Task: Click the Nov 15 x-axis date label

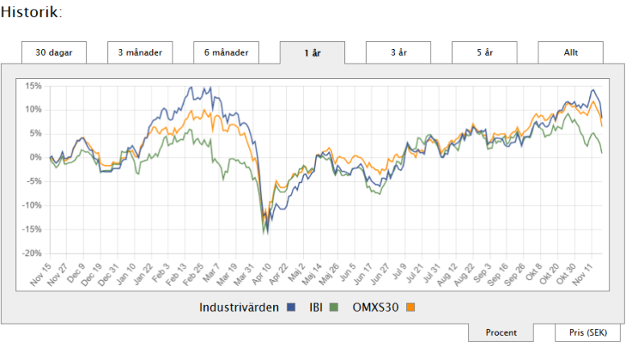Action: [40, 274]
